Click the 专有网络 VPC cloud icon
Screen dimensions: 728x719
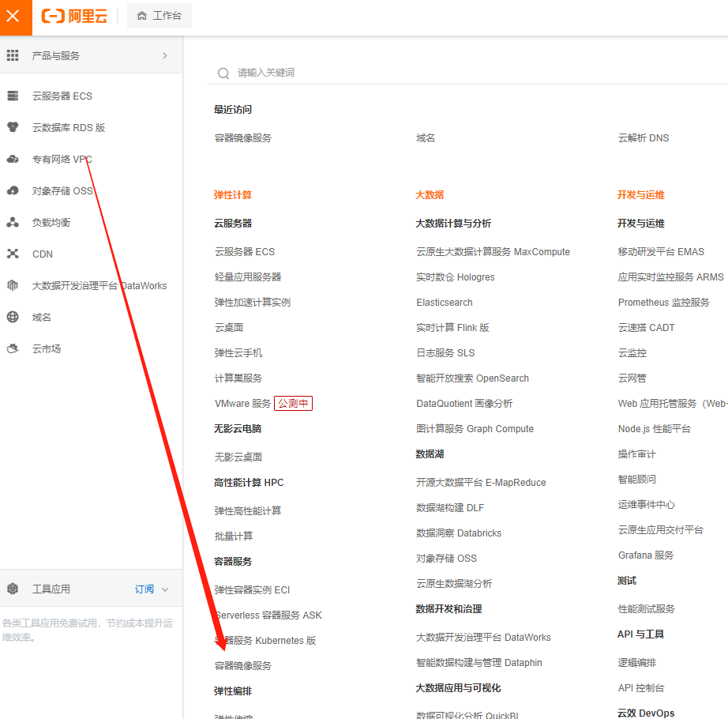point(13,160)
